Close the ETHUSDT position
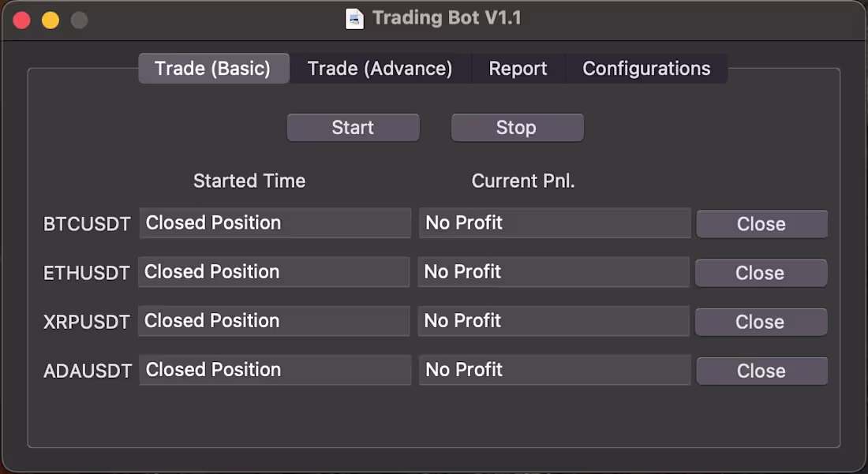This screenshot has height=474, width=868. (x=761, y=273)
